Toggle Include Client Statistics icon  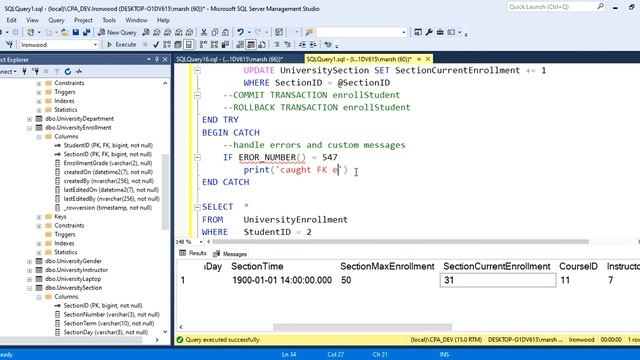225,44
